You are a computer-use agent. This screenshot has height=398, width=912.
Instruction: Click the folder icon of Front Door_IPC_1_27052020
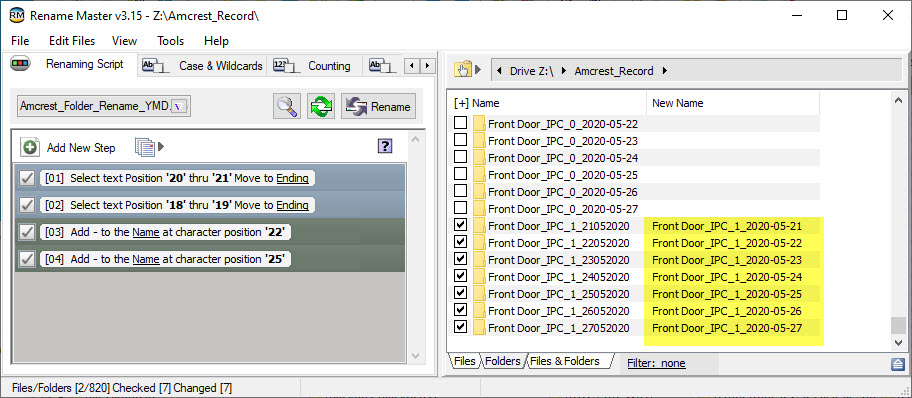coord(479,328)
